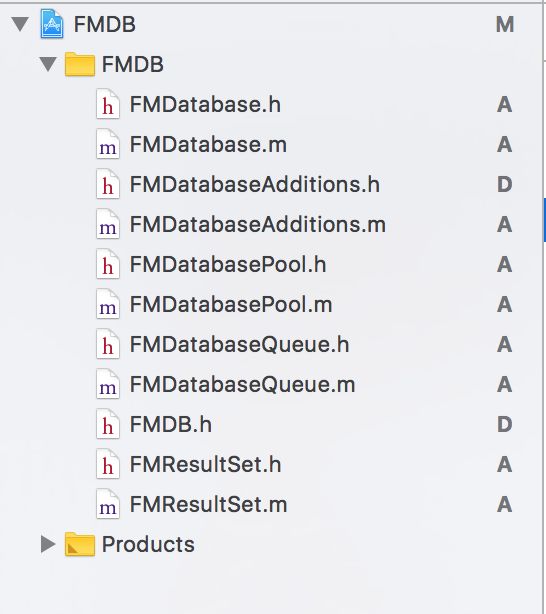Click the A status badge beside FMDatabase.h
This screenshot has width=546, height=614.
click(504, 105)
